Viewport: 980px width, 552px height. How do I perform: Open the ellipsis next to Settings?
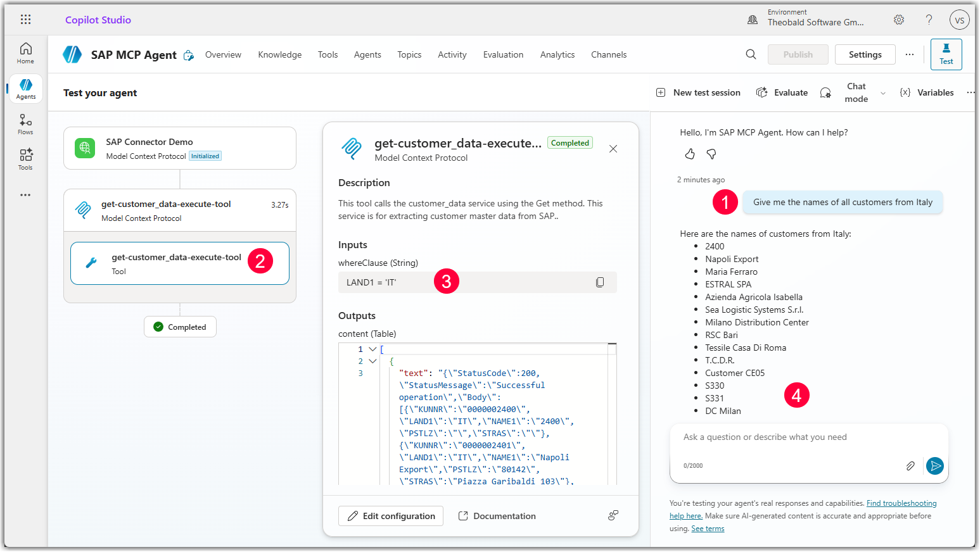tap(910, 54)
